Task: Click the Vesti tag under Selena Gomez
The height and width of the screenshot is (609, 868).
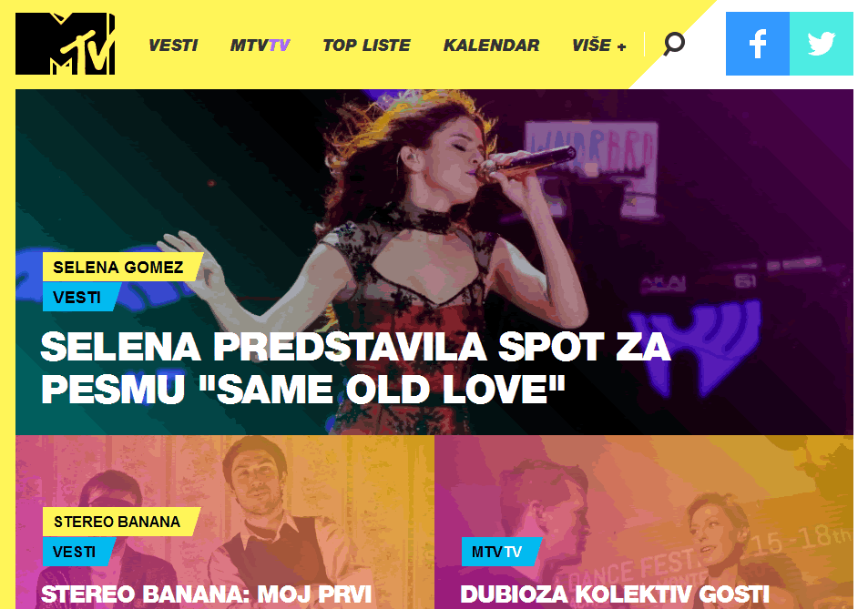Action: pos(82,297)
